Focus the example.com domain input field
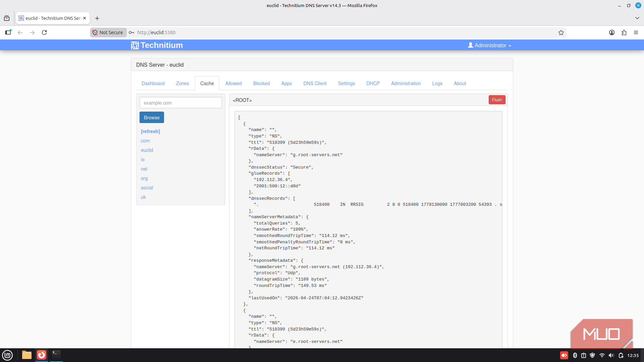The image size is (644, 362). [x=181, y=103]
